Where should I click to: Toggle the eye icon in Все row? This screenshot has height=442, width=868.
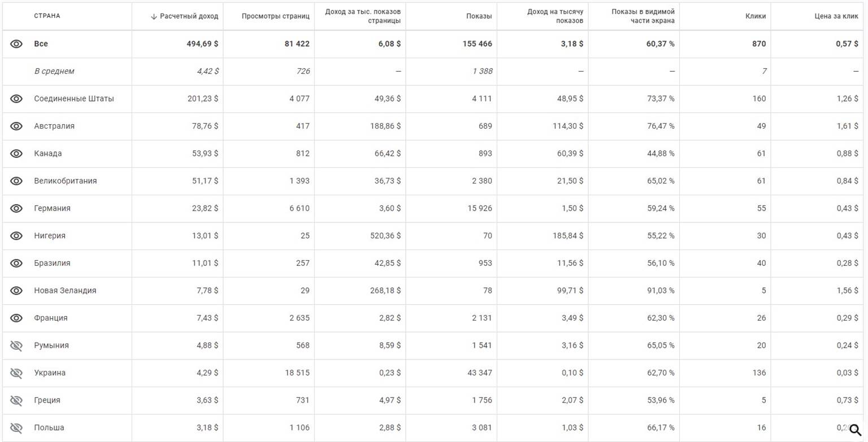click(x=16, y=44)
